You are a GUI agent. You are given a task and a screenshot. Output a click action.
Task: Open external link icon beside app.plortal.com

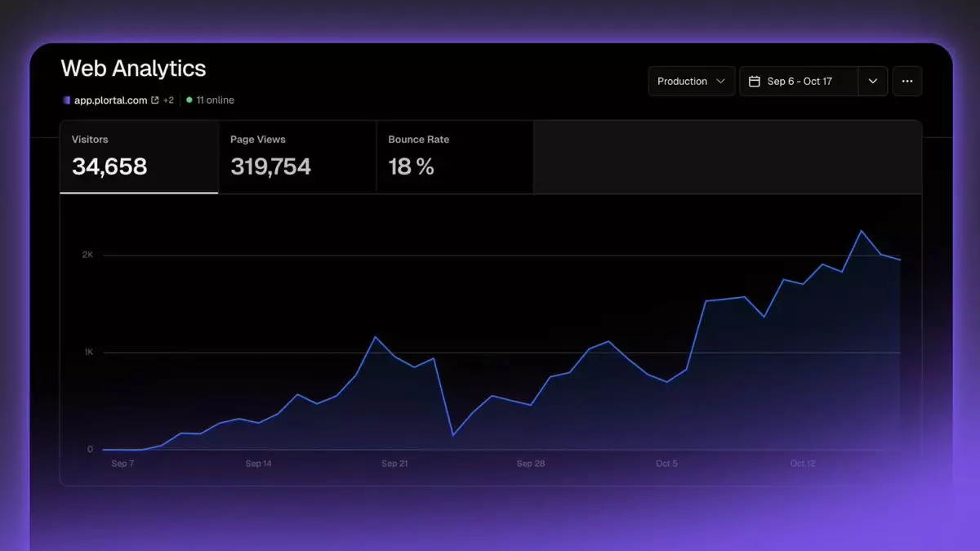(155, 100)
